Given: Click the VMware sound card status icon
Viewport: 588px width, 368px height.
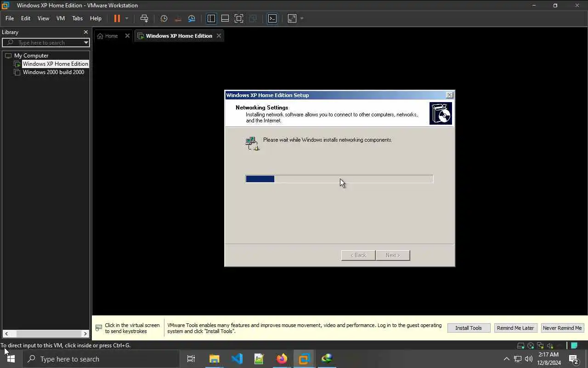Looking at the screenshot, I should 550,345.
